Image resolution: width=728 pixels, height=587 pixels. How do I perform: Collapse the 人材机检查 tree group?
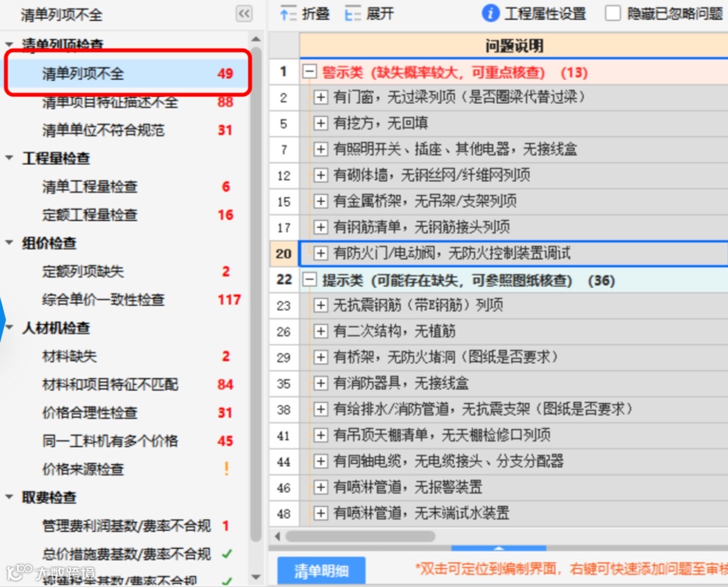pos(9,328)
